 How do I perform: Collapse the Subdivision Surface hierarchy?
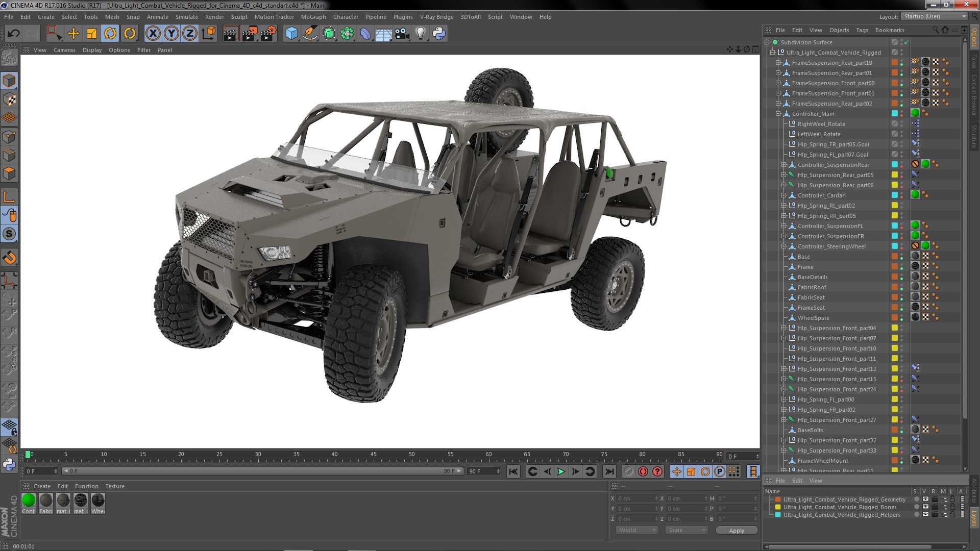[767, 42]
